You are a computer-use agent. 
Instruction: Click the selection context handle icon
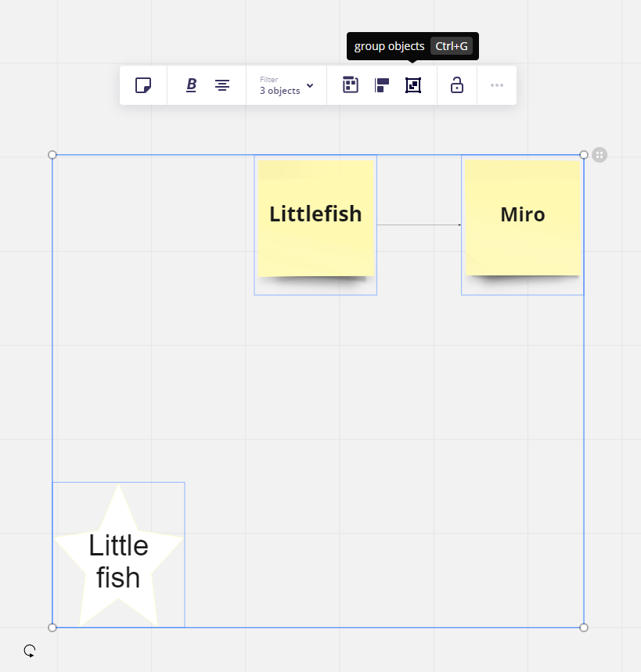pyautogui.click(x=600, y=155)
